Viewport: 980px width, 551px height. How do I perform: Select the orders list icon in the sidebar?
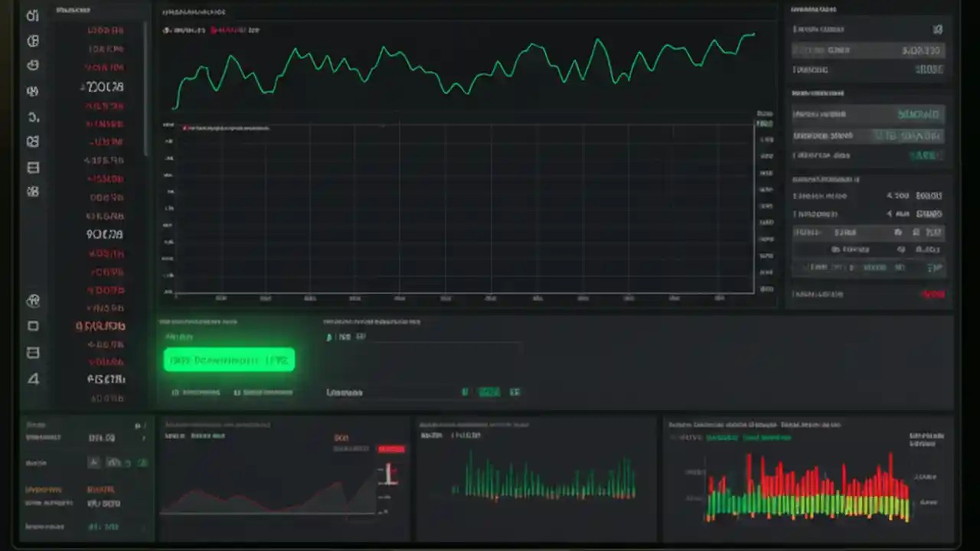point(32,167)
